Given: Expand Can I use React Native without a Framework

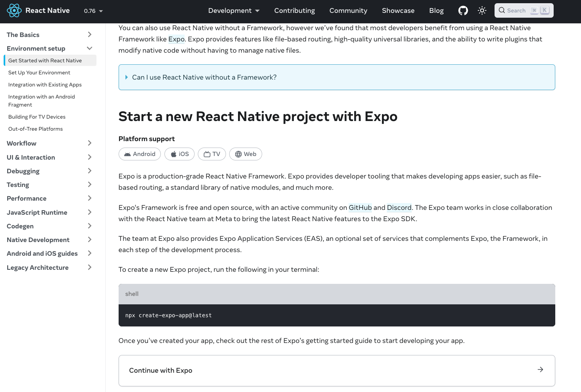Looking at the screenshot, I should (x=337, y=77).
